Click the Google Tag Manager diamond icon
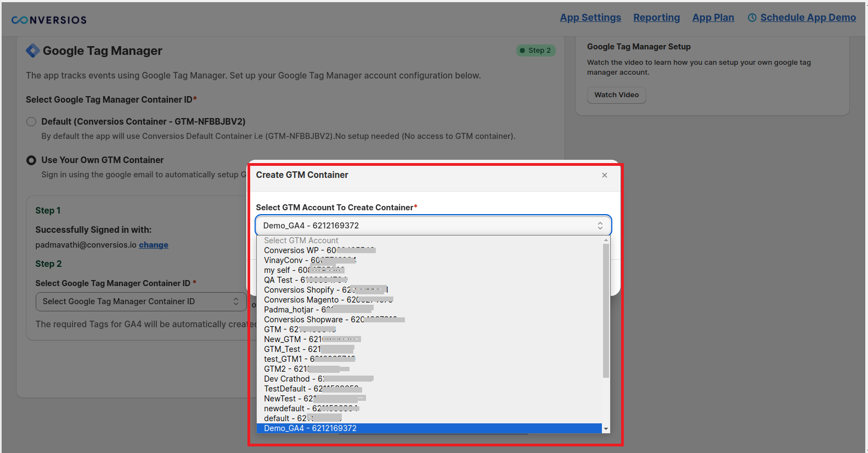The image size is (868, 453). tap(33, 51)
